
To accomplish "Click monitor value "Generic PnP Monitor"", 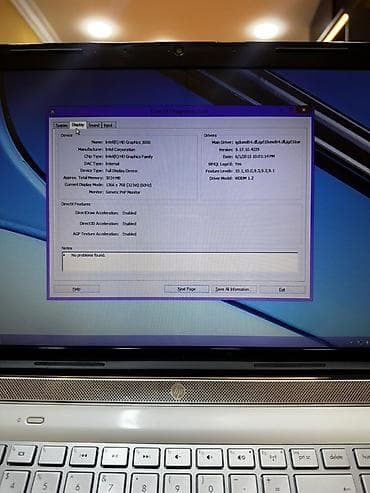I will (123, 192).
